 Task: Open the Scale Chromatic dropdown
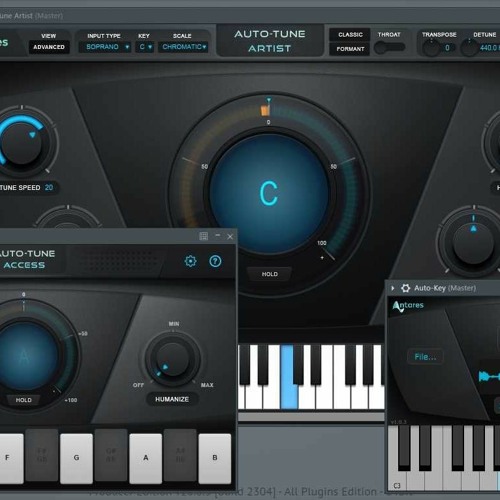[183, 47]
